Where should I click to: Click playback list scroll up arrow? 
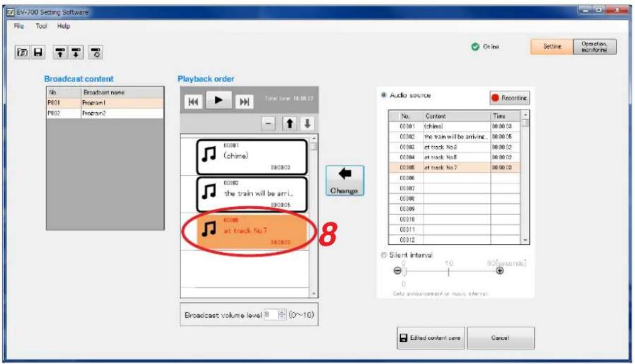coord(314,139)
